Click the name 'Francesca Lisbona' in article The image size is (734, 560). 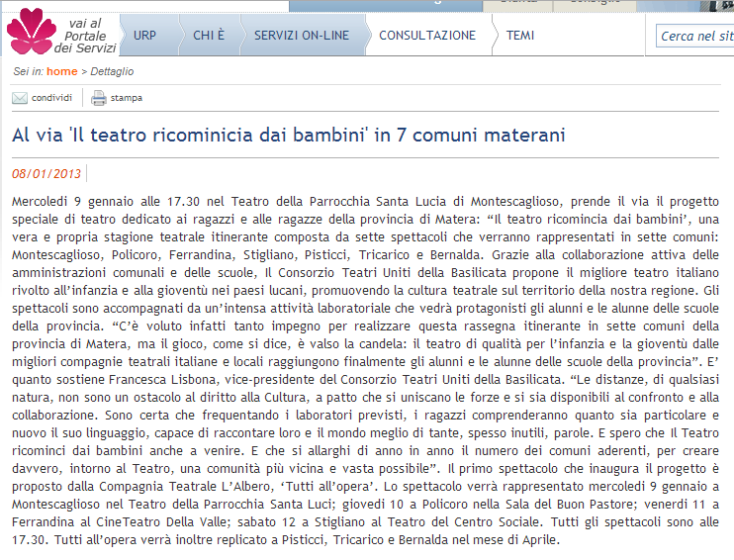point(163,379)
